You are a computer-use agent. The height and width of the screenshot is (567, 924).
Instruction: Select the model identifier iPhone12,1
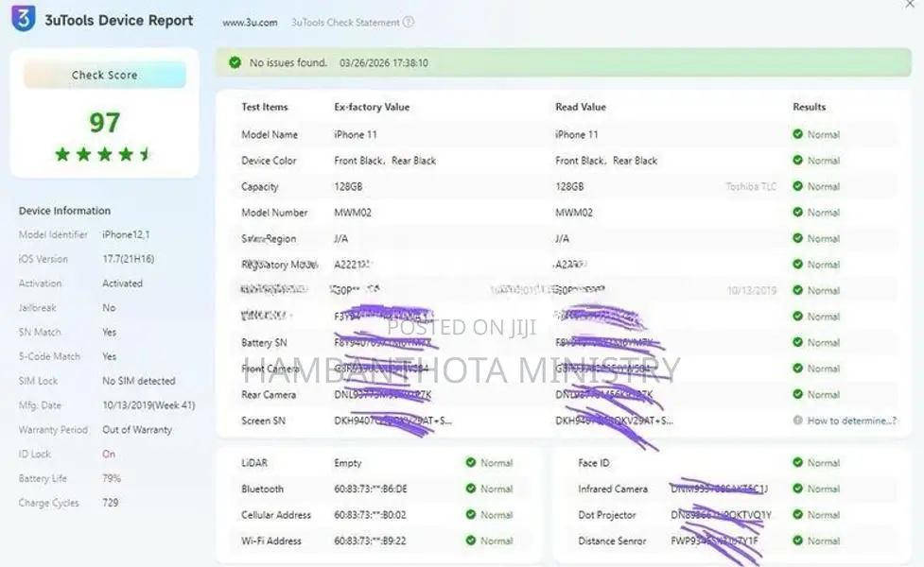(126, 234)
